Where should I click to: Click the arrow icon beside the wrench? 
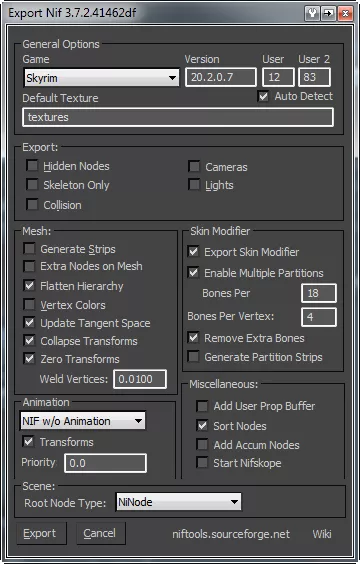[x=328, y=14]
